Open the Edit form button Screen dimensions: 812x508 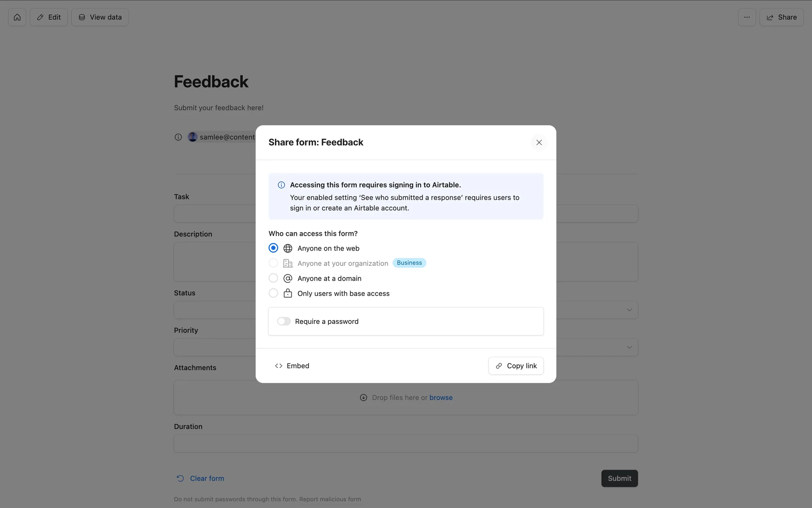49,17
